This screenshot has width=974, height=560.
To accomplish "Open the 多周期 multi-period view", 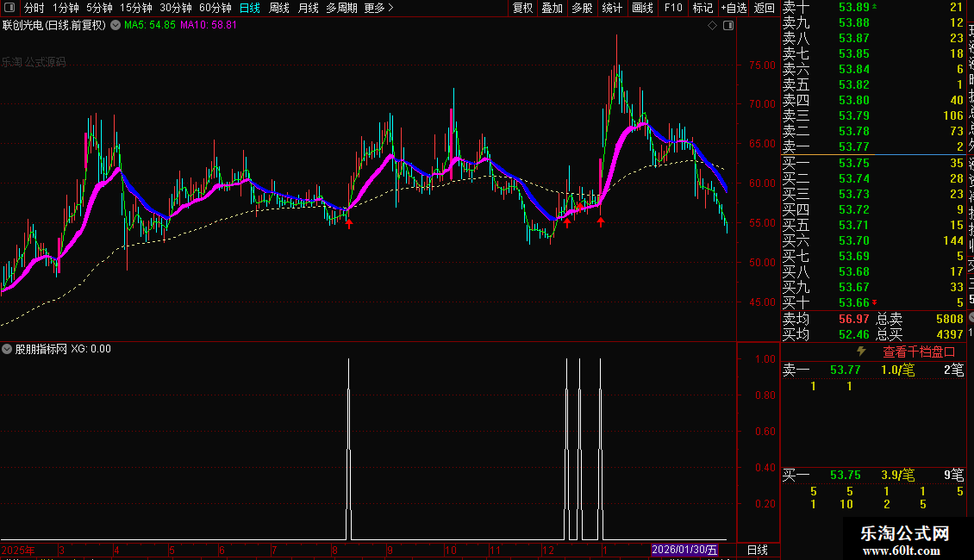I will tap(341, 8).
